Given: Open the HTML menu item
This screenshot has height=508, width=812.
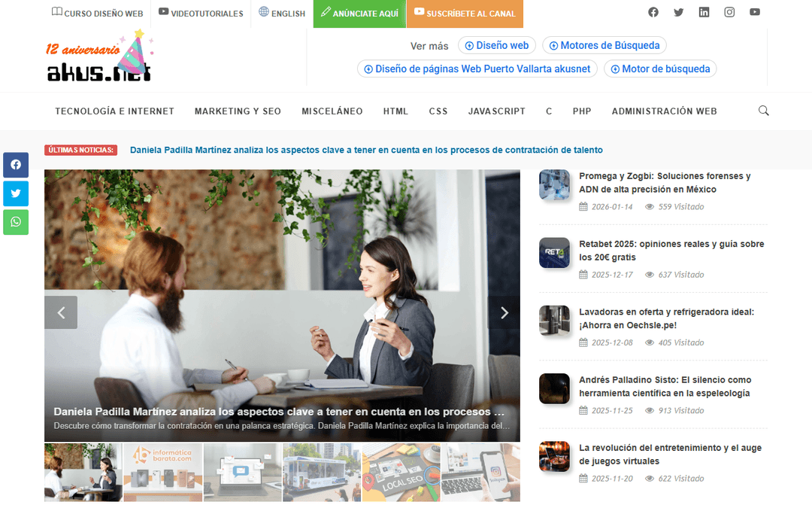Looking at the screenshot, I should point(395,111).
